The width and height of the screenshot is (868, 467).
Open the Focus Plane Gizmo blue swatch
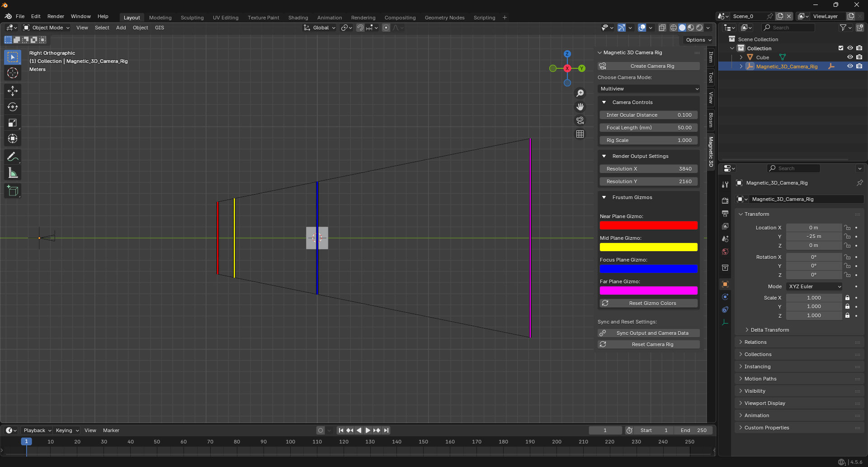(649, 269)
